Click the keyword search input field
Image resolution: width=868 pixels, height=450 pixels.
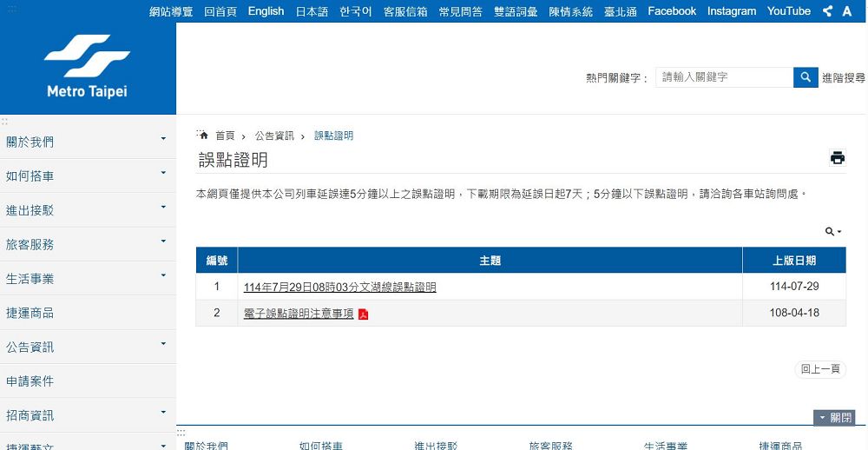pyautogui.click(x=724, y=77)
